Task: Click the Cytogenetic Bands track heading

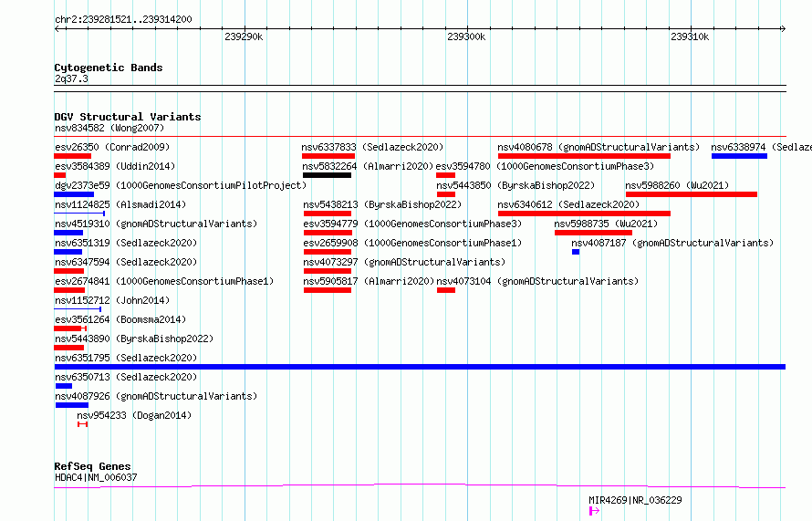Action: [109, 68]
